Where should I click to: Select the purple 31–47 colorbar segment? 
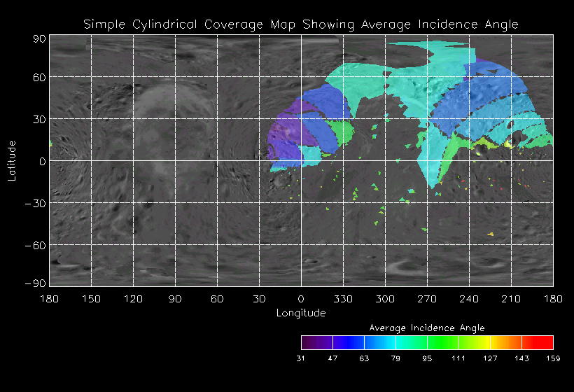(x=317, y=342)
